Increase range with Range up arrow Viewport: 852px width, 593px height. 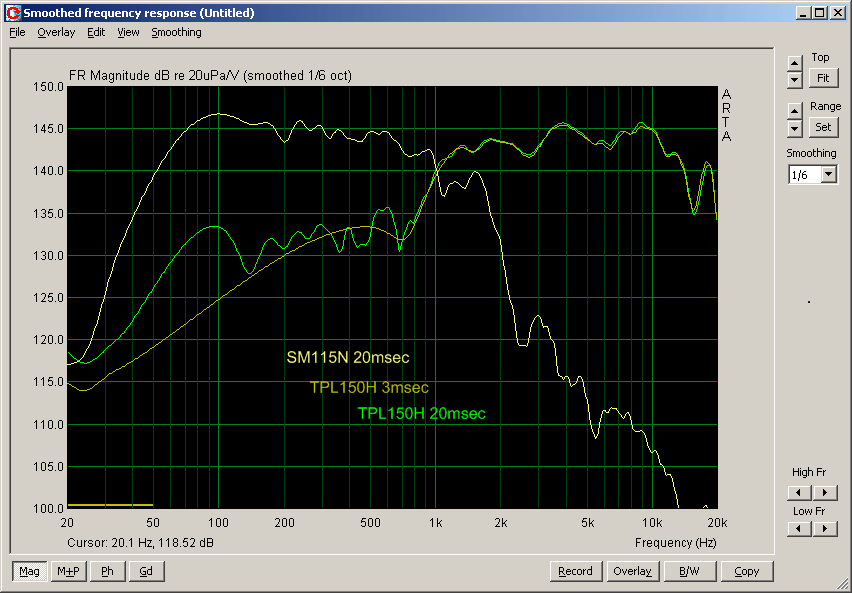click(794, 111)
